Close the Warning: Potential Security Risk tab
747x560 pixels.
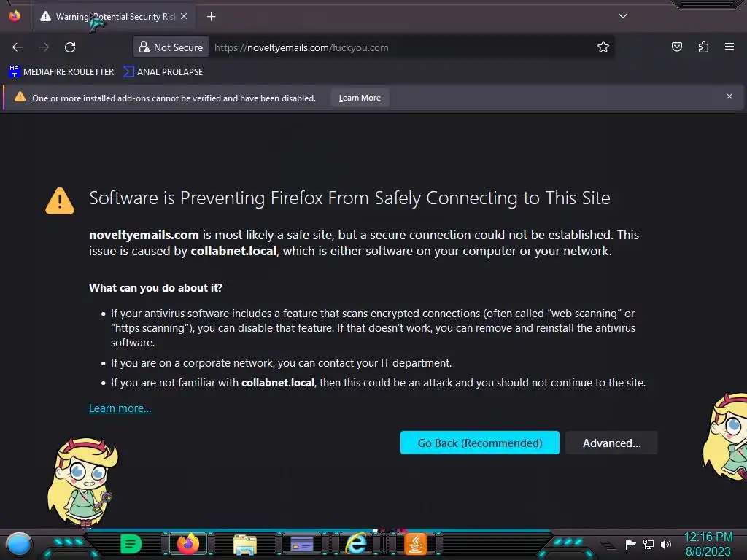tap(184, 16)
